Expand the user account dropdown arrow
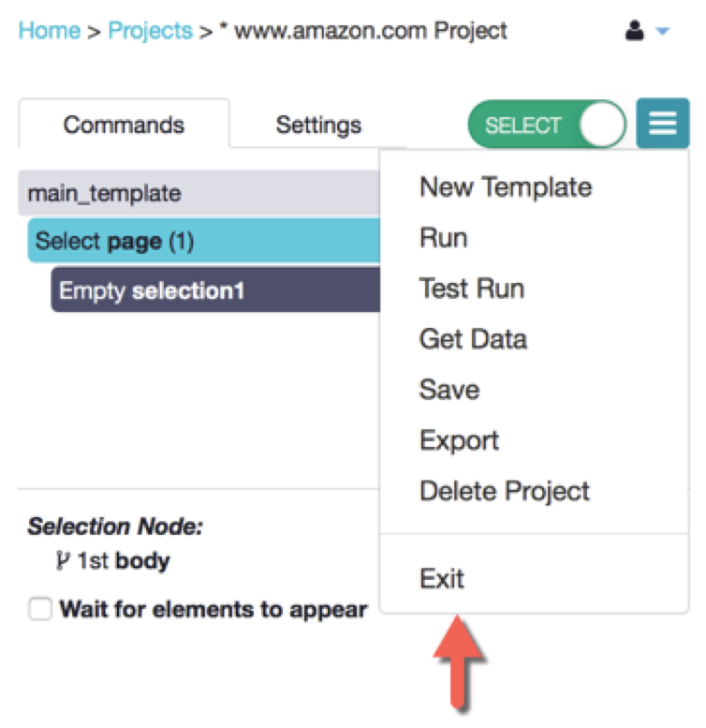 [x=662, y=32]
